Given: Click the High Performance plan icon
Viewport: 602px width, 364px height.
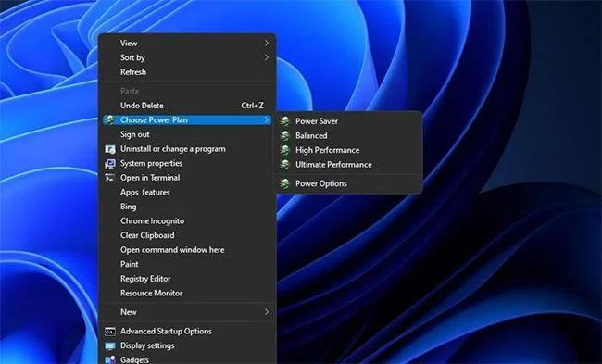Looking at the screenshot, I should point(285,150).
